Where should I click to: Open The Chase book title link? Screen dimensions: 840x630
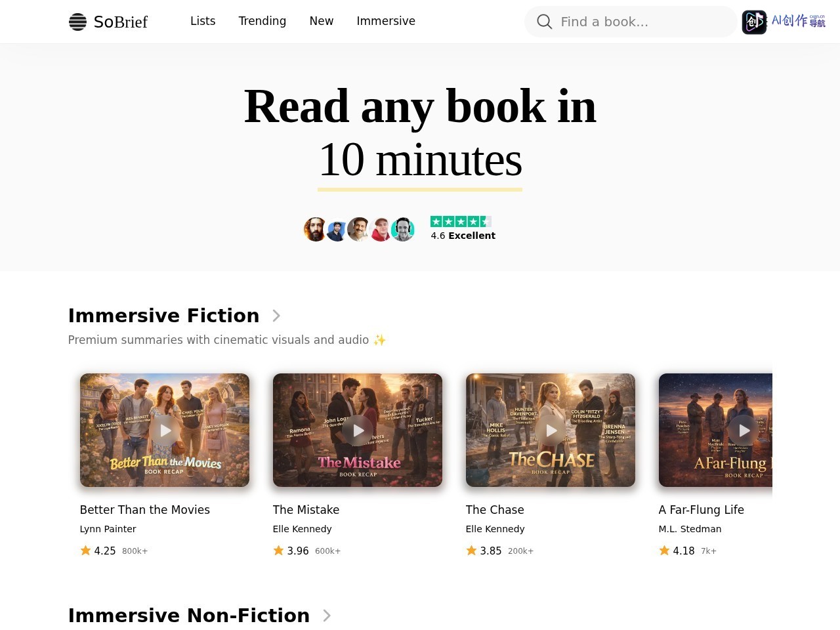point(495,510)
